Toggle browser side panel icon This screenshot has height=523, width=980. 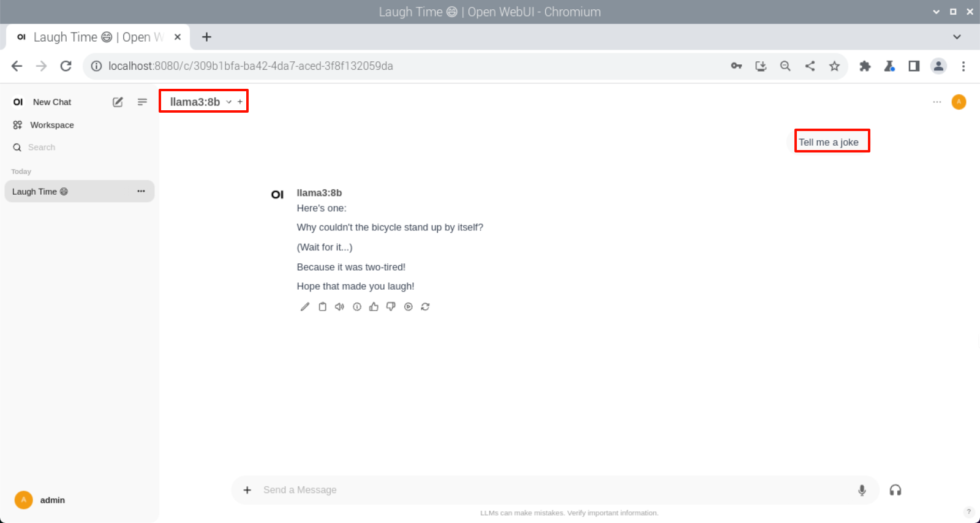pos(914,66)
